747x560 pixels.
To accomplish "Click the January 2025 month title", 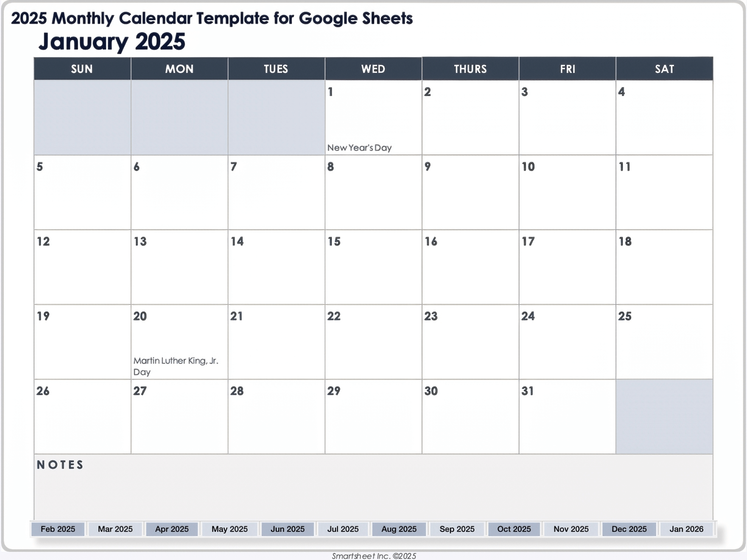I will pos(112,42).
